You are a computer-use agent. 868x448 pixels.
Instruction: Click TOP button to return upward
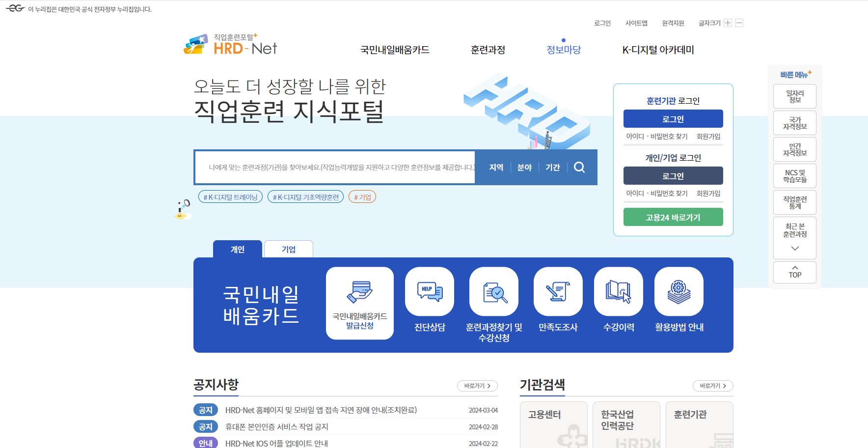pyautogui.click(x=795, y=272)
